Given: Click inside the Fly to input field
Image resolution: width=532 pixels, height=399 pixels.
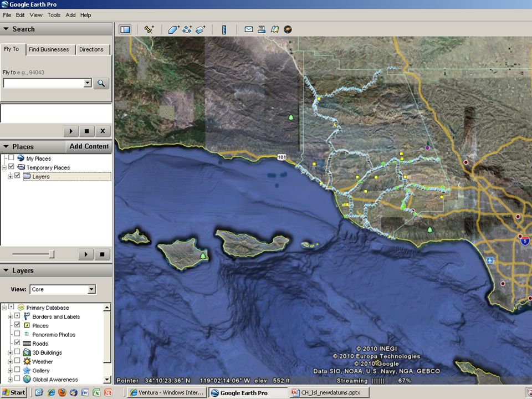Looking at the screenshot, I should [x=43, y=83].
